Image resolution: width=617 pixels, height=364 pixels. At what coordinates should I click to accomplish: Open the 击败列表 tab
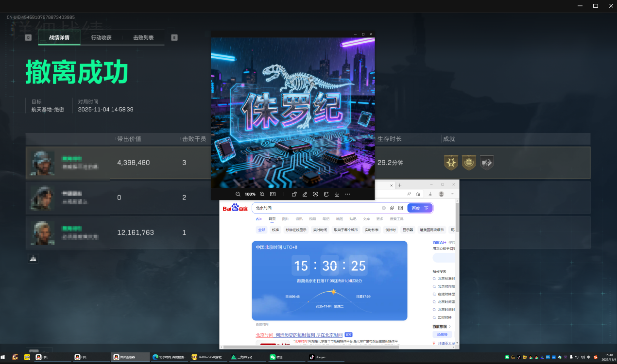(143, 37)
